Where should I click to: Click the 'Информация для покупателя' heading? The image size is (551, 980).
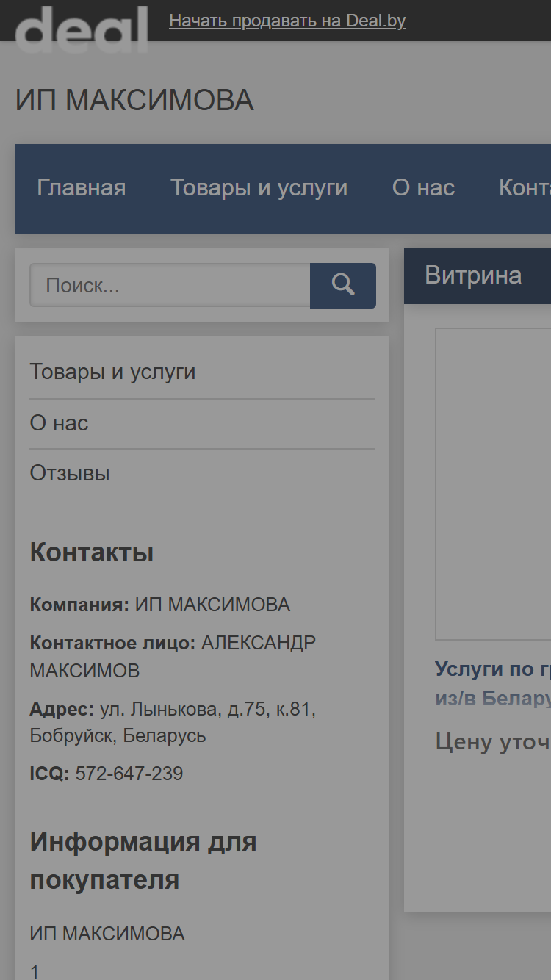(x=143, y=861)
